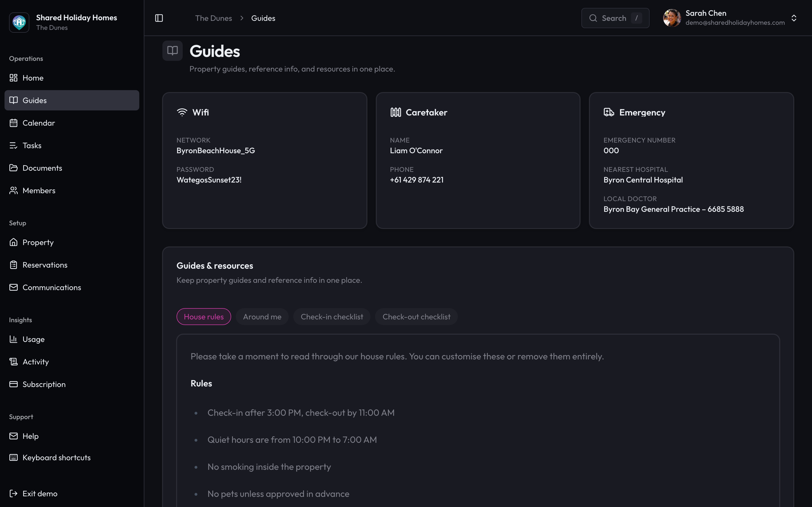Open Subscription card icon
The height and width of the screenshot is (507, 812).
(x=14, y=384)
